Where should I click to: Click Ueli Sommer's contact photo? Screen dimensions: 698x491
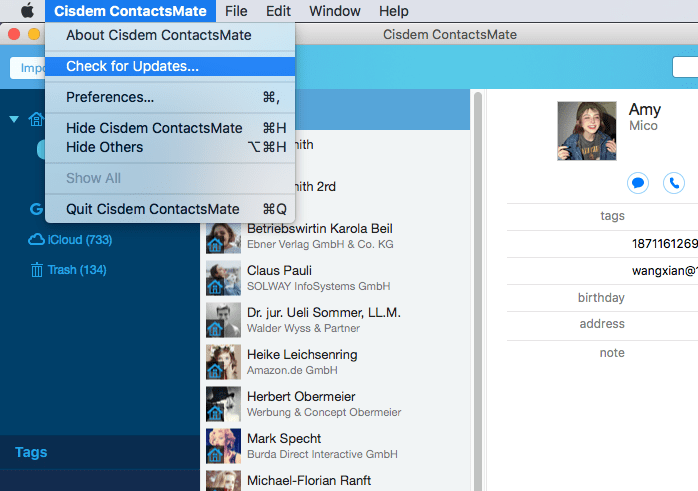(223, 320)
